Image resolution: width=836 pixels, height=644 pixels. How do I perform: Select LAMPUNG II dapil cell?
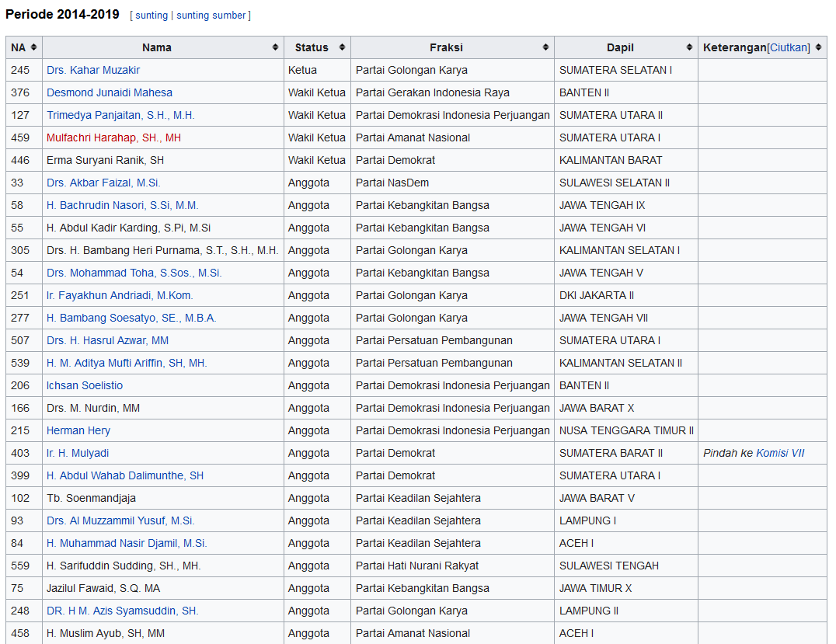(x=626, y=611)
